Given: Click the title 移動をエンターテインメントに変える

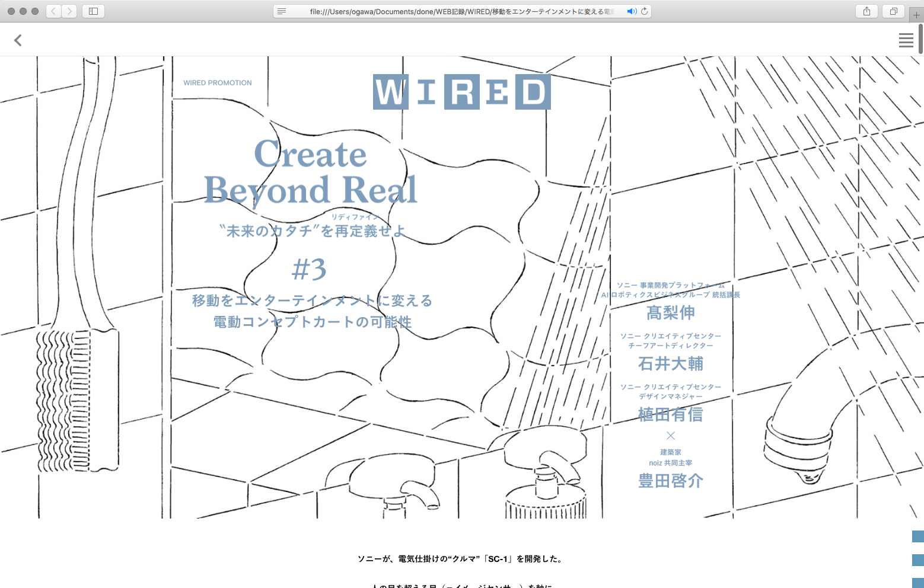Looking at the screenshot, I should point(313,301).
